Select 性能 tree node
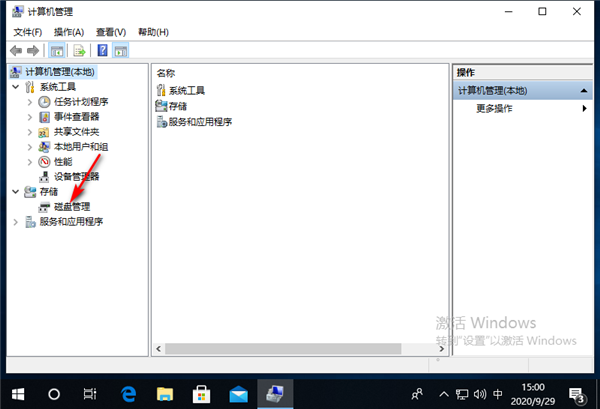600x409 pixels. pyautogui.click(x=63, y=162)
